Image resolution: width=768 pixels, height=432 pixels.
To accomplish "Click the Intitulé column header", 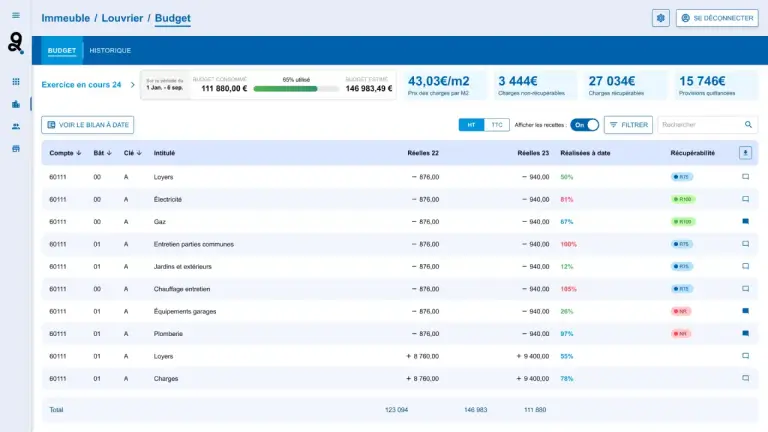I will tap(164, 153).
